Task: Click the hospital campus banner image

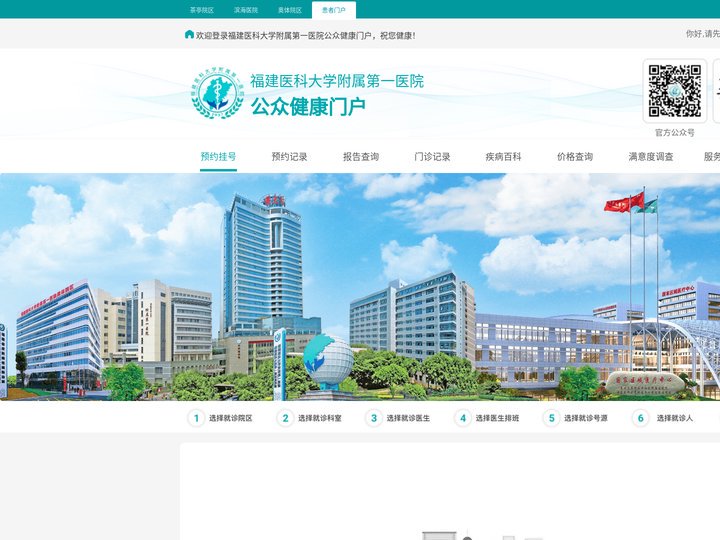Action: coord(360,287)
